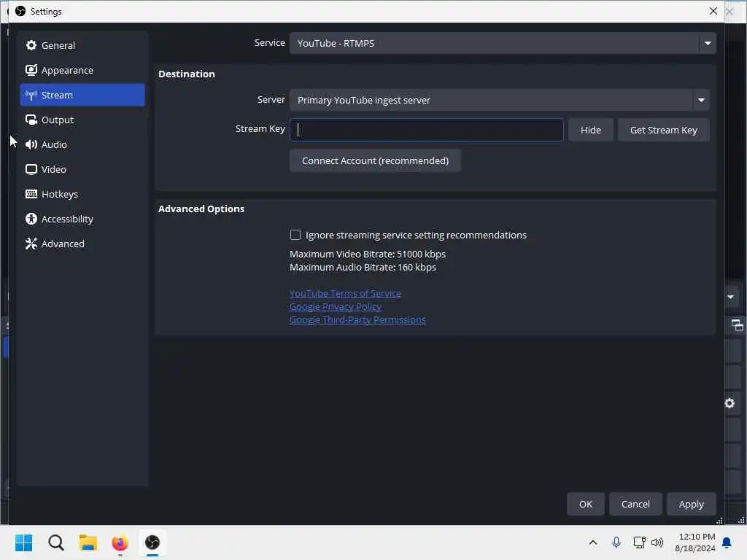Click the Maximum Audio Bitrate: 160 kbps text
747x560 pixels.
363,267
